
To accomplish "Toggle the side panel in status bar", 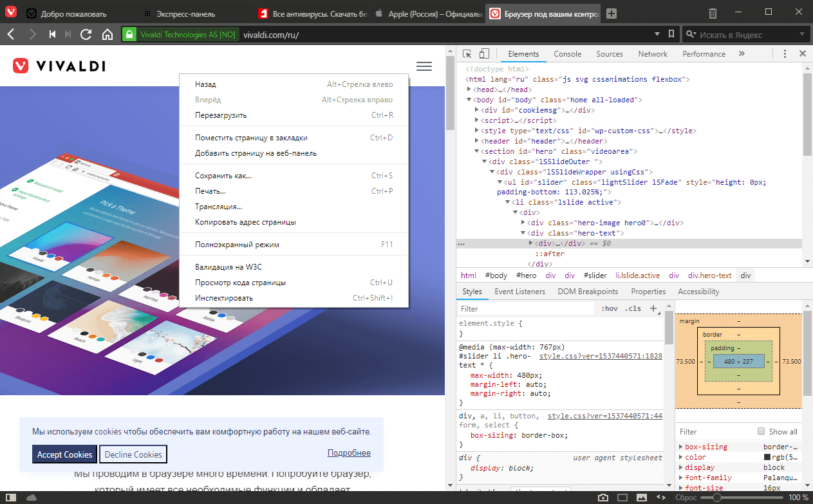I will click(12, 497).
